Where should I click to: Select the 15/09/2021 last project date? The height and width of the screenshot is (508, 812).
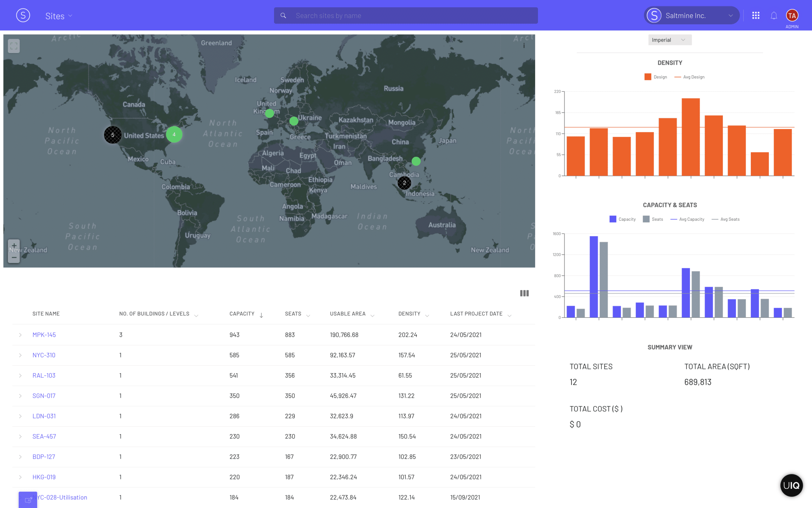click(x=465, y=497)
